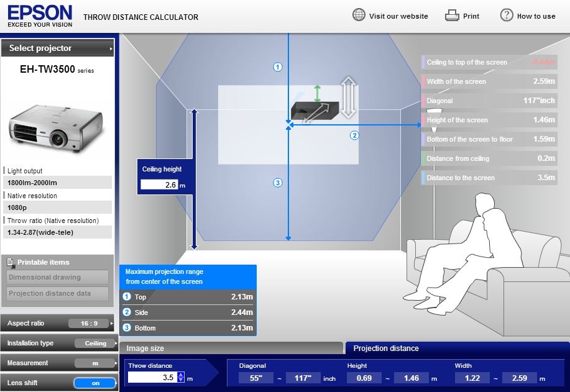Click the green vertical lens shift arrow
The height and width of the screenshot is (392, 570).
(x=318, y=93)
